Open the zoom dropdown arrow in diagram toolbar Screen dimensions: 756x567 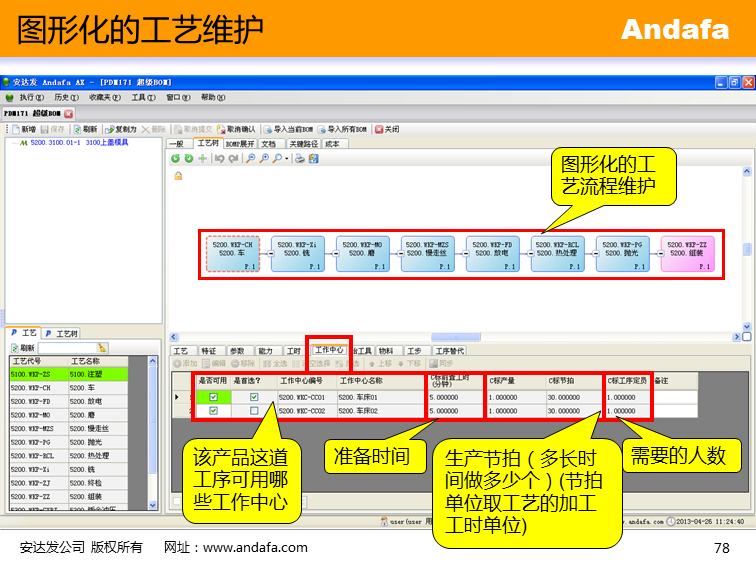(287, 158)
